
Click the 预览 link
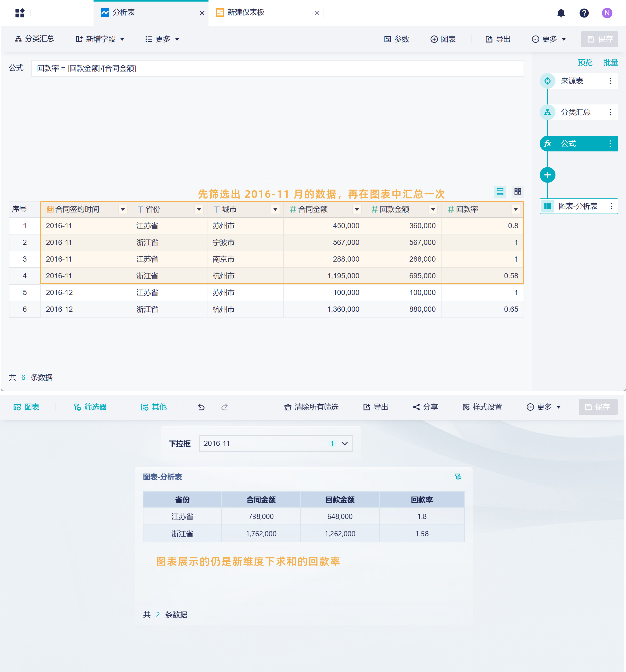(x=585, y=63)
